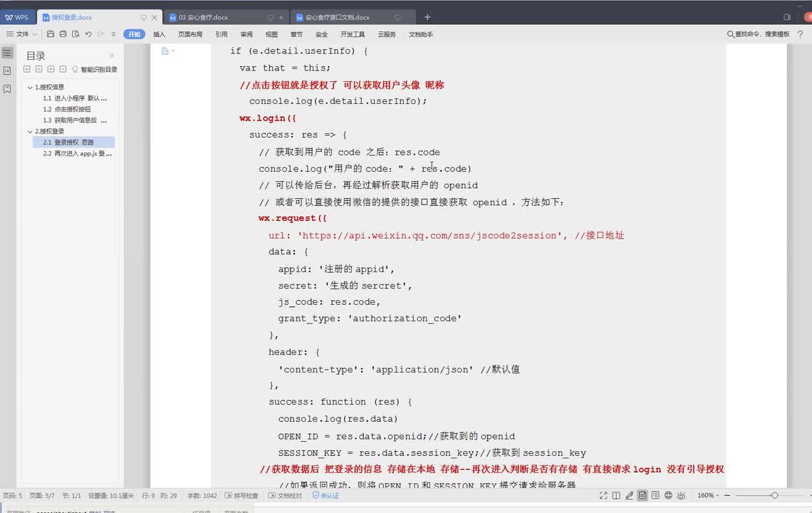Switch to web layout globe icon
The width and height of the screenshot is (812, 513).
tap(669, 496)
